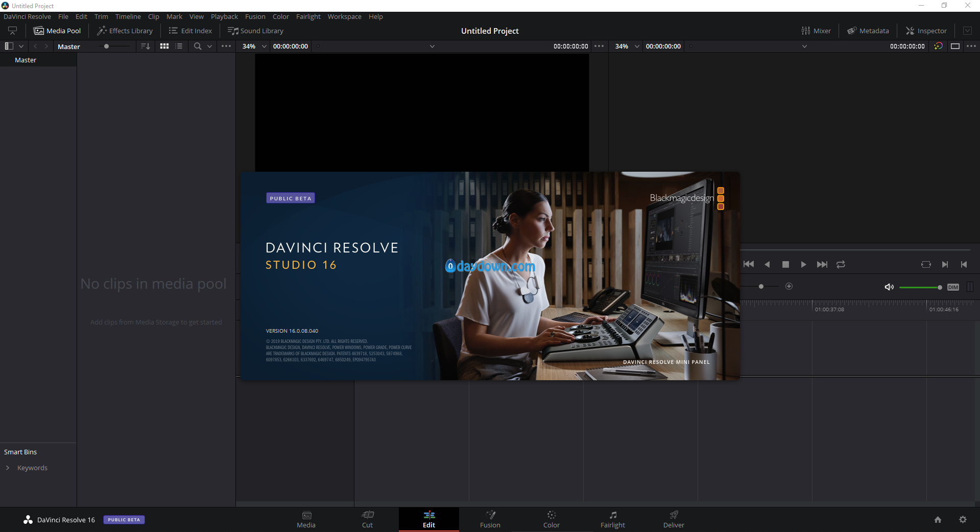The height and width of the screenshot is (532, 980).
Task: Open Project Settings gear icon
Action: 963,519
